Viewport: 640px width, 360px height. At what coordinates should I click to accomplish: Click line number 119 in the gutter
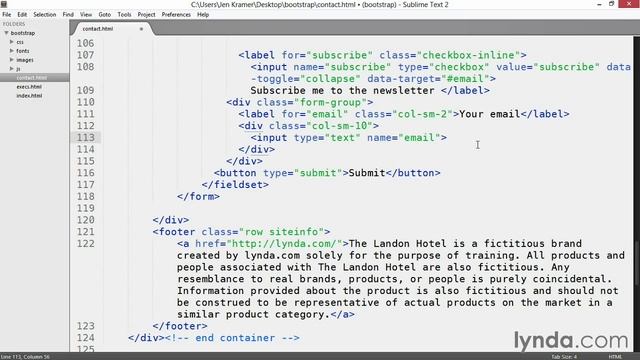point(86,208)
